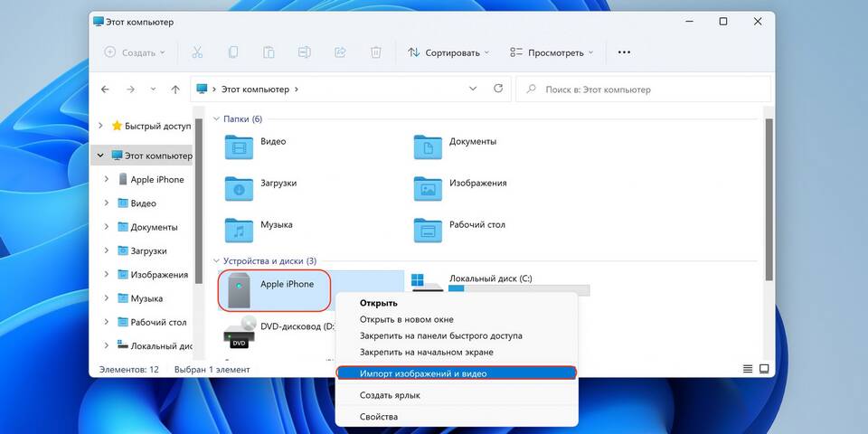Click the Rename icon in toolbar
The image size is (868, 434).
click(305, 52)
